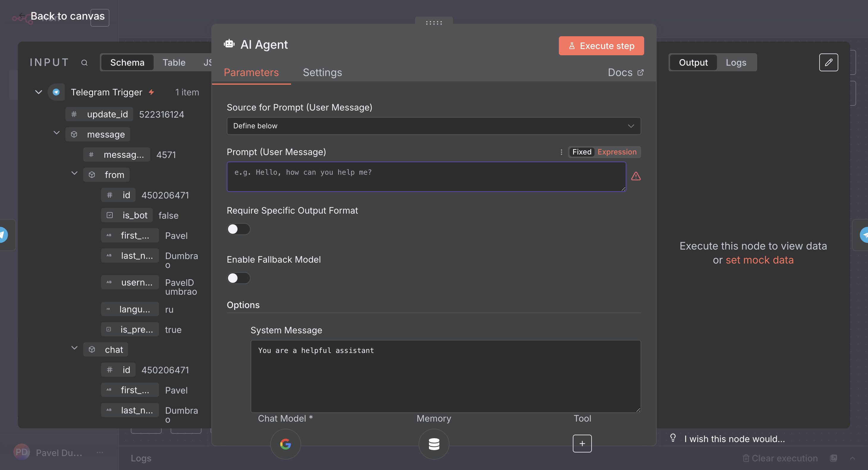Viewport: 868px width, 470px height.
Task: Turn on Enable Fallback Model switch
Action: [x=238, y=278]
